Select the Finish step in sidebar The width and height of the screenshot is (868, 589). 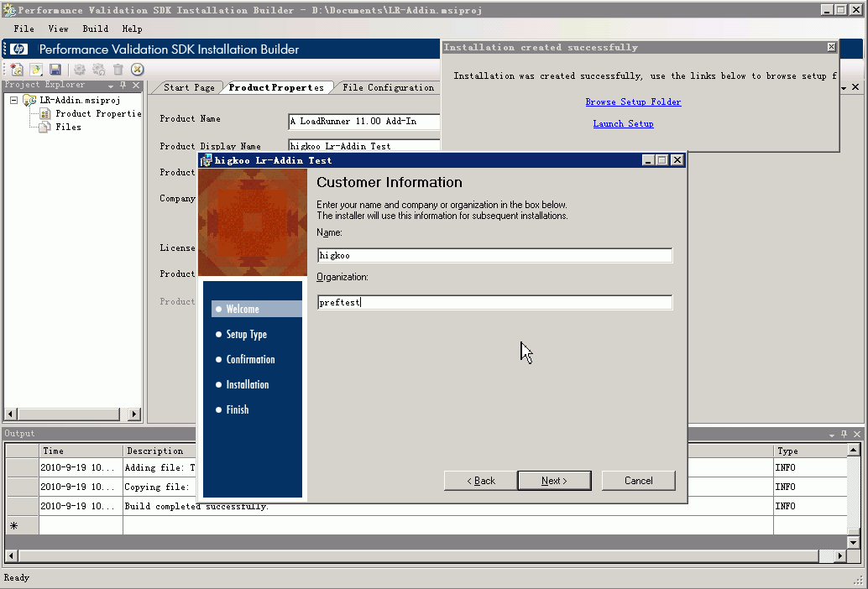tap(238, 409)
